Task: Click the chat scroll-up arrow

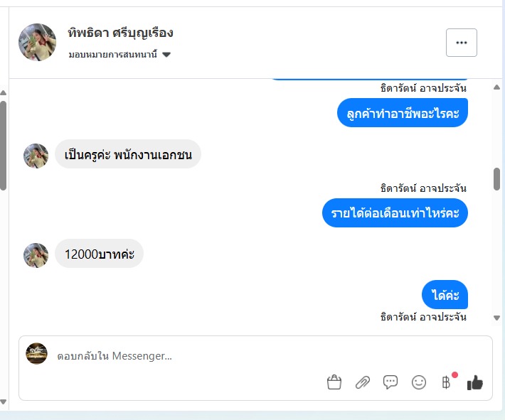Action: [496, 87]
